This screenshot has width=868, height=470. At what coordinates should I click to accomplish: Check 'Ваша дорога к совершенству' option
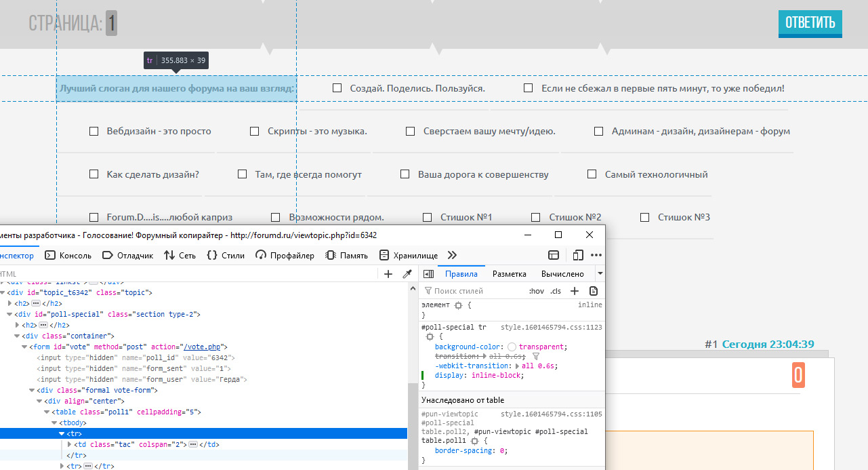pyautogui.click(x=405, y=174)
